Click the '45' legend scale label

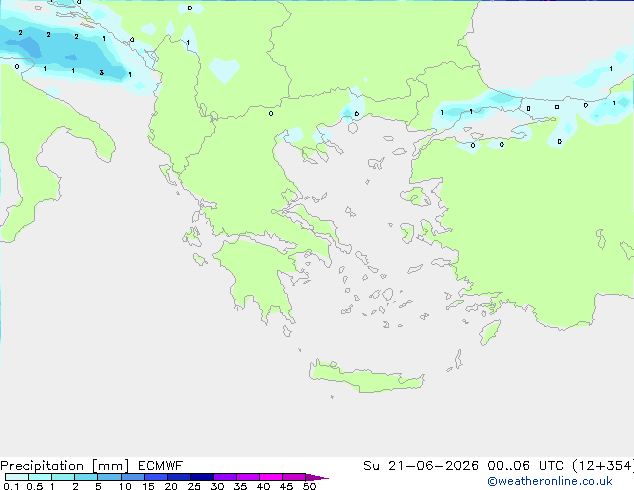[x=286, y=486]
